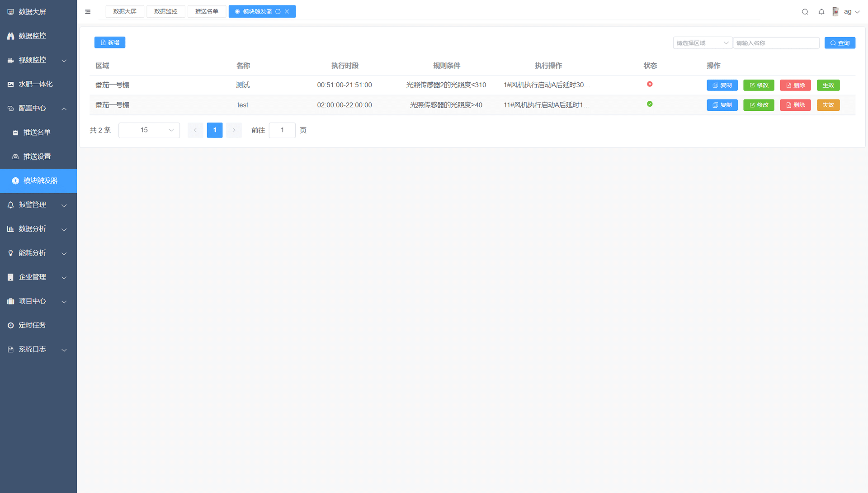Click the 光照传感器2的光照度<310 cell
The image size is (868, 493).
pos(446,85)
